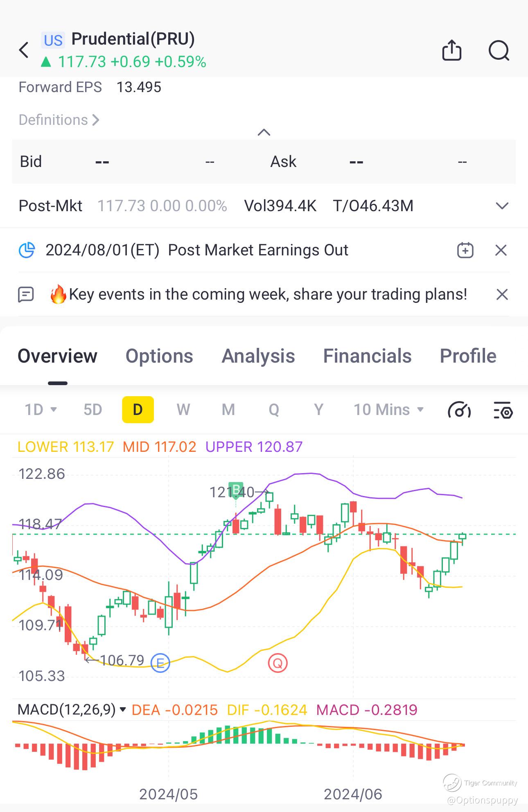Switch to the Options tab
The image size is (528, 812).
[159, 356]
